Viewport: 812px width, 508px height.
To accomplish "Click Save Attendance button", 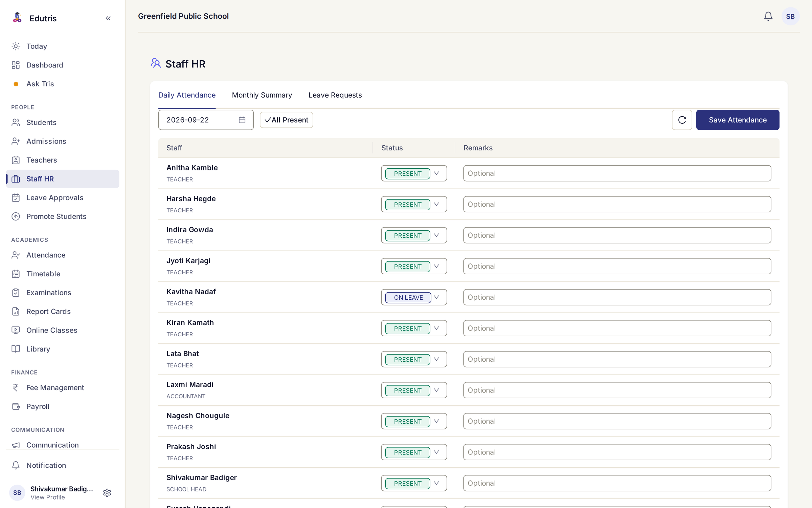I will (738, 120).
